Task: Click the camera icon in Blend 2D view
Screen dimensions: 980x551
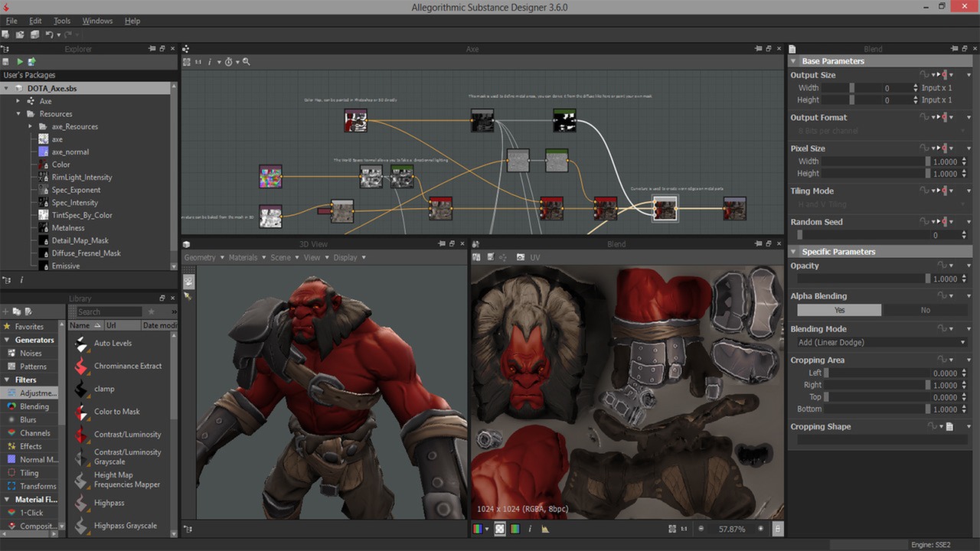Action: click(521, 257)
